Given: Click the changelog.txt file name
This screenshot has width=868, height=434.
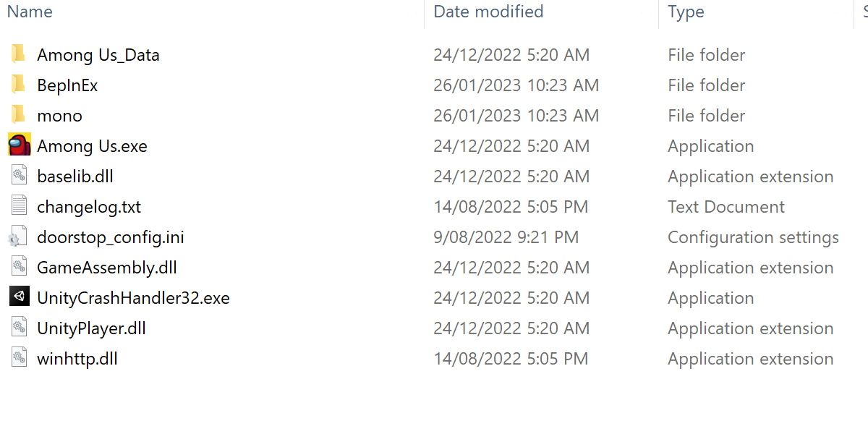Looking at the screenshot, I should click(89, 207).
